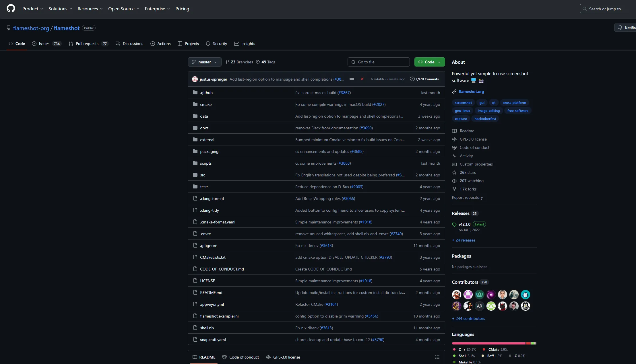Click the star icon beside 26k stars

click(454, 172)
